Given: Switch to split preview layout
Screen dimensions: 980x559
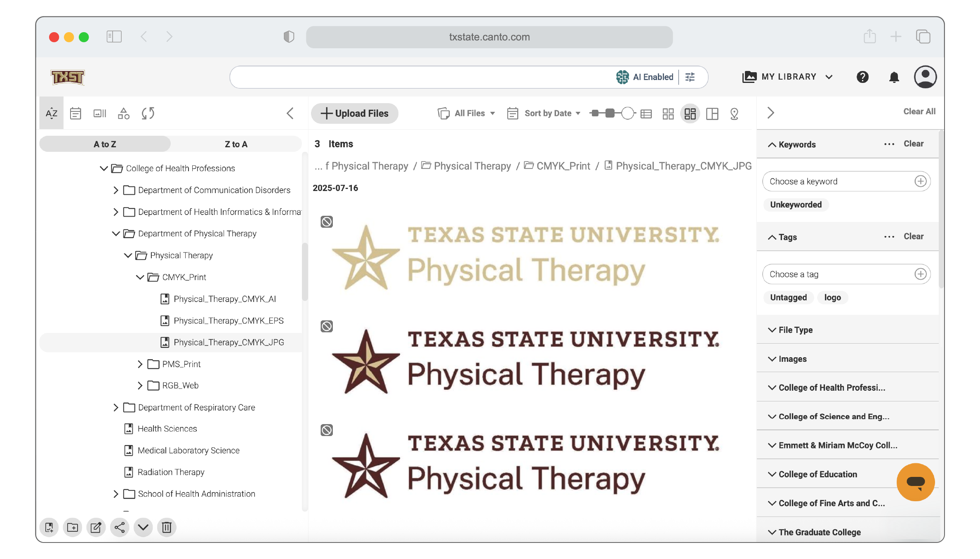Looking at the screenshot, I should tap(712, 113).
